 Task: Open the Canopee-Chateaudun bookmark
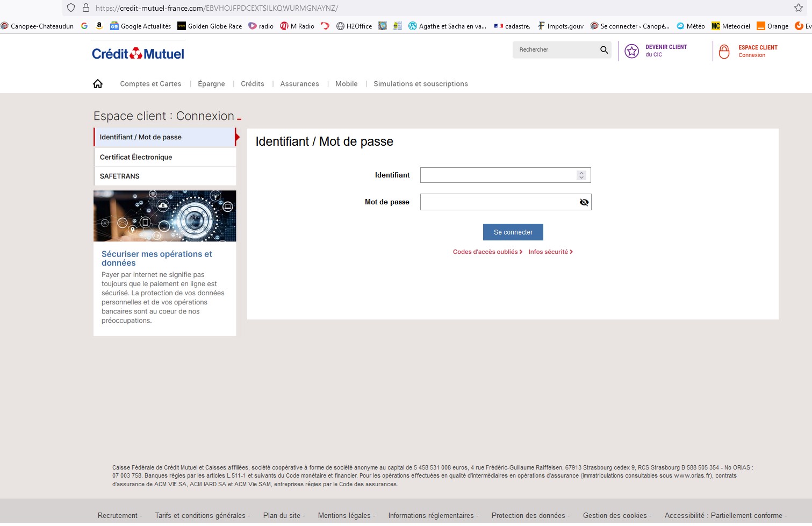(x=37, y=26)
